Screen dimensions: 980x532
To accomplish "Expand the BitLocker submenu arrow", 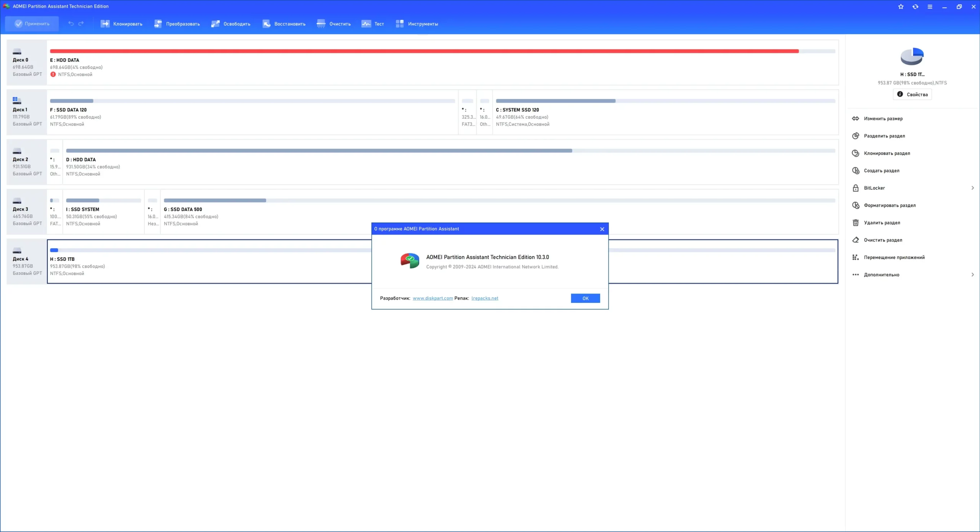I will (972, 188).
